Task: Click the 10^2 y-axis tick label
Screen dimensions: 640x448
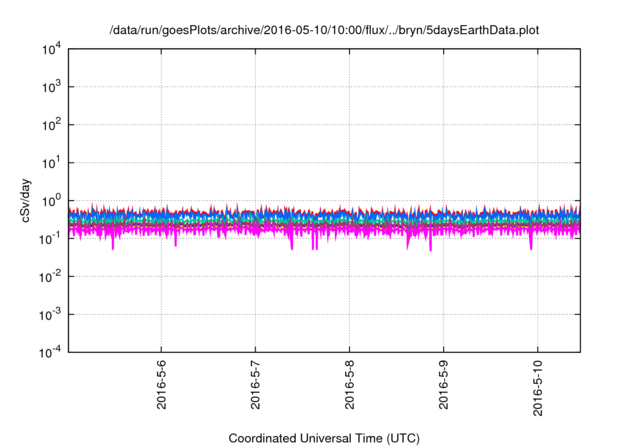Action: [x=51, y=125]
